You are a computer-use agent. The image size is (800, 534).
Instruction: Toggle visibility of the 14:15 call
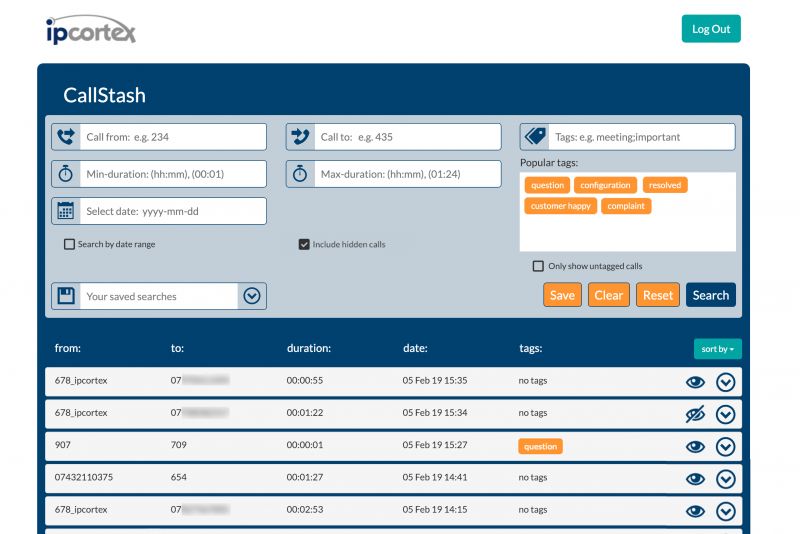(695, 511)
